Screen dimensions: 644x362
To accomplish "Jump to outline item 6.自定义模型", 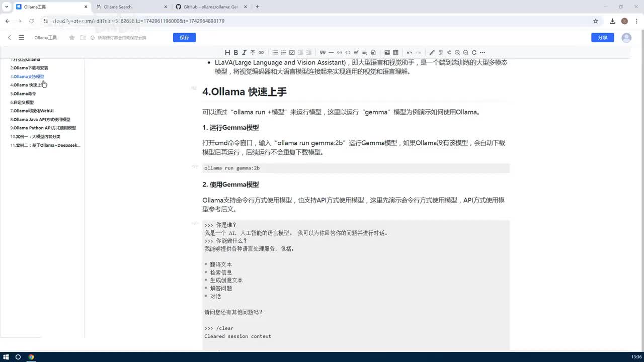I will [22, 102].
